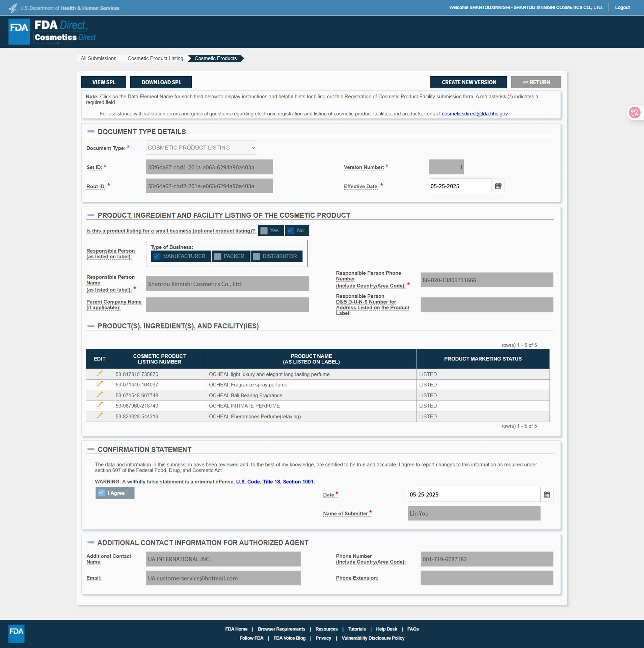The height and width of the screenshot is (648, 644).
Task: Open the cosmeticsdirect@fda.hhs.gov email link
Action: [x=475, y=114]
